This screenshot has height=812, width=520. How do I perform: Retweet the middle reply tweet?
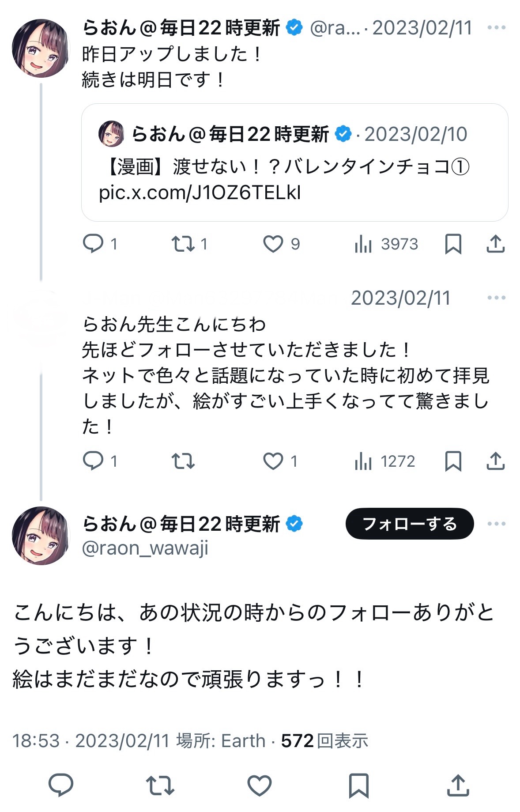[x=183, y=461]
